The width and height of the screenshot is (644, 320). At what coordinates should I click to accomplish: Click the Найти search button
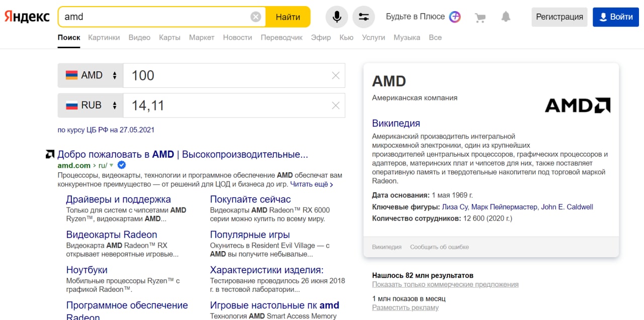click(x=288, y=17)
